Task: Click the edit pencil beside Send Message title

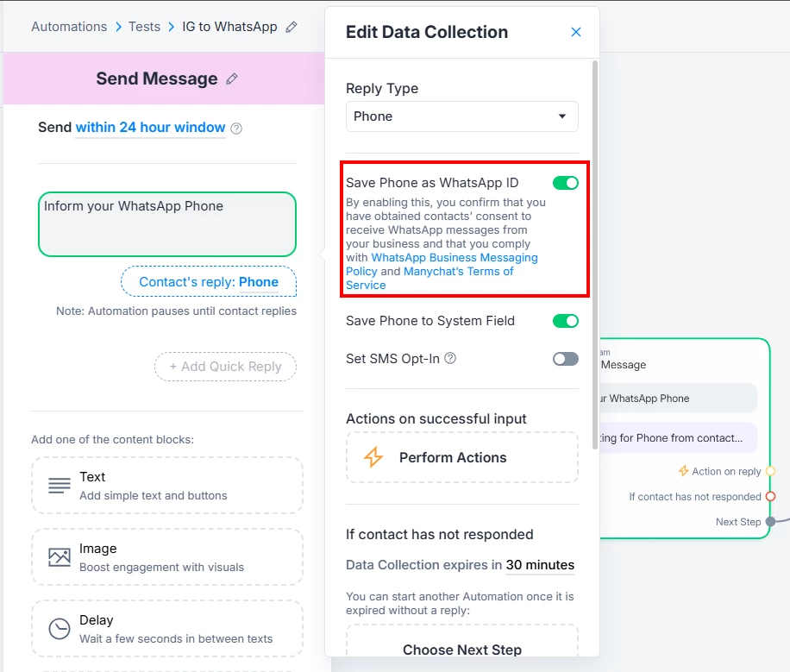Action: pos(231,79)
